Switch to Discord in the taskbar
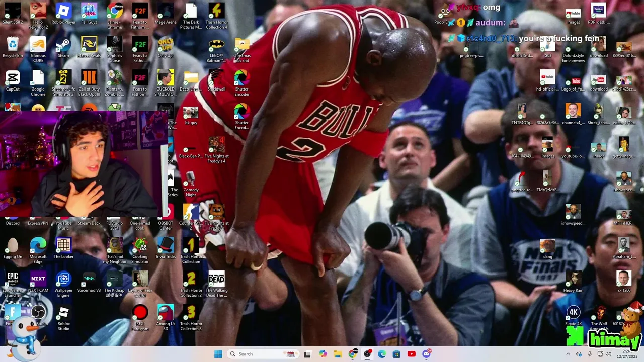This screenshot has height=362, width=644. click(426, 354)
